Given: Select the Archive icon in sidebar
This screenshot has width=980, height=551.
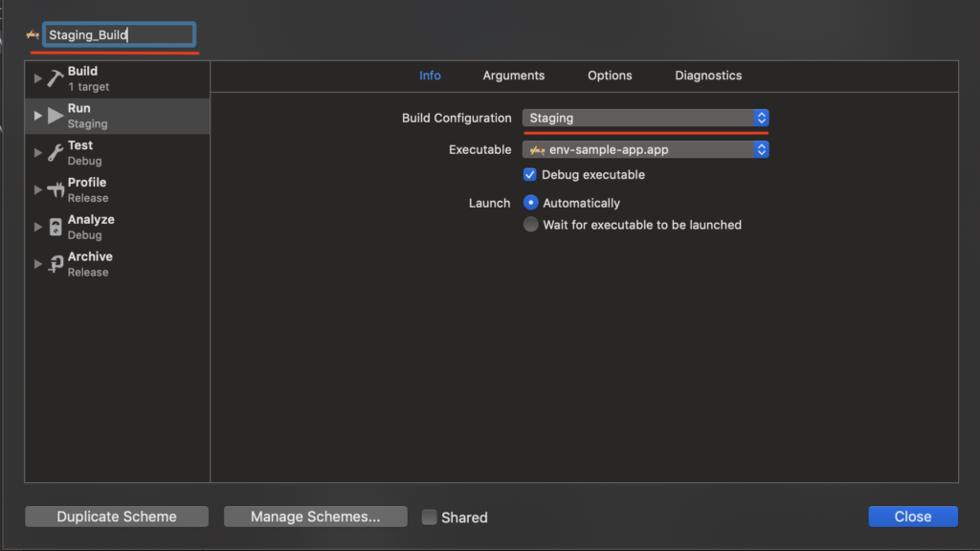Looking at the screenshot, I should pyautogui.click(x=55, y=264).
